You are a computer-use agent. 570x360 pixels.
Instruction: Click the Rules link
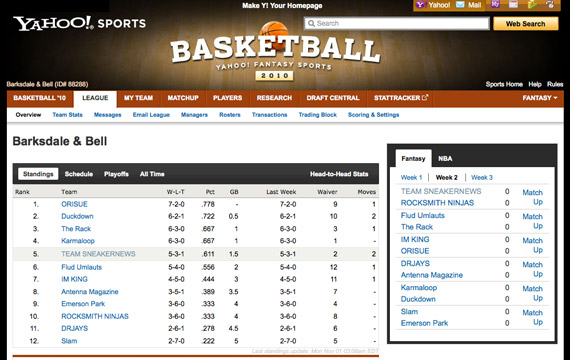tap(555, 84)
